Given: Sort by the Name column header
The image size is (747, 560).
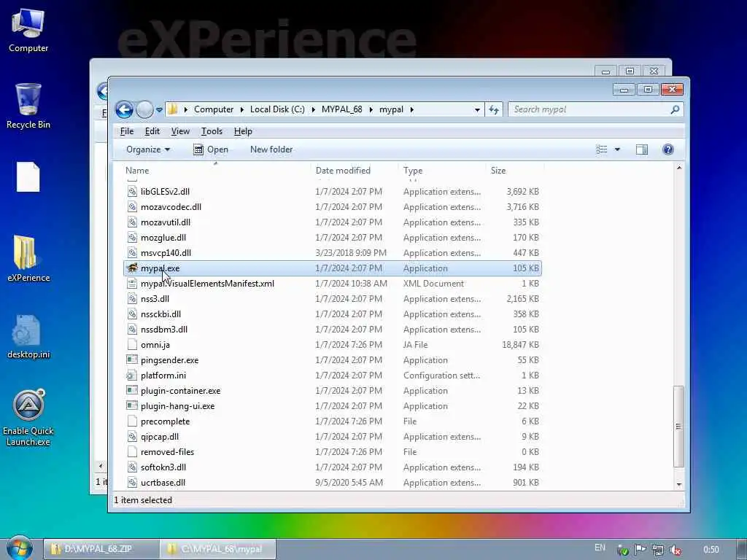Looking at the screenshot, I should (217, 171).
